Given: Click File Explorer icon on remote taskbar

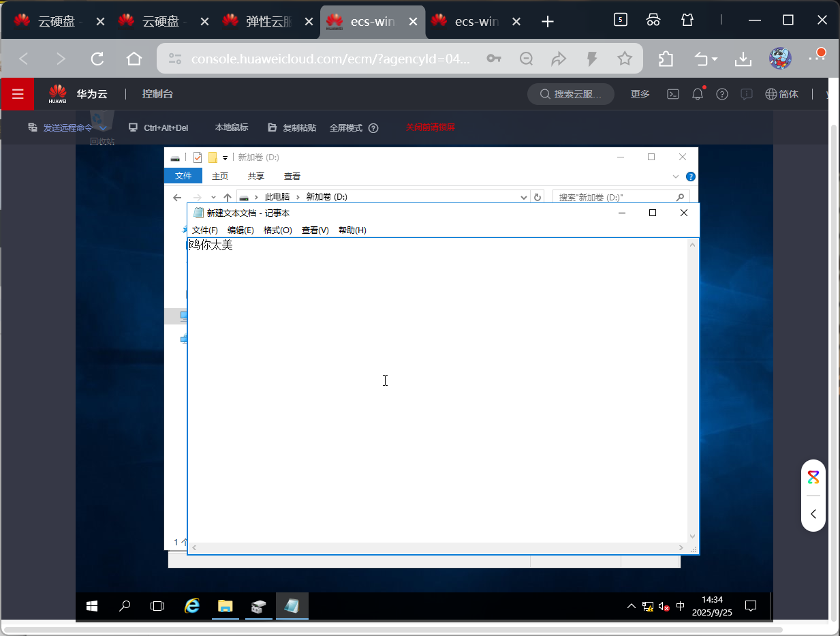Looking at the screenshot, I should (225, 605).
